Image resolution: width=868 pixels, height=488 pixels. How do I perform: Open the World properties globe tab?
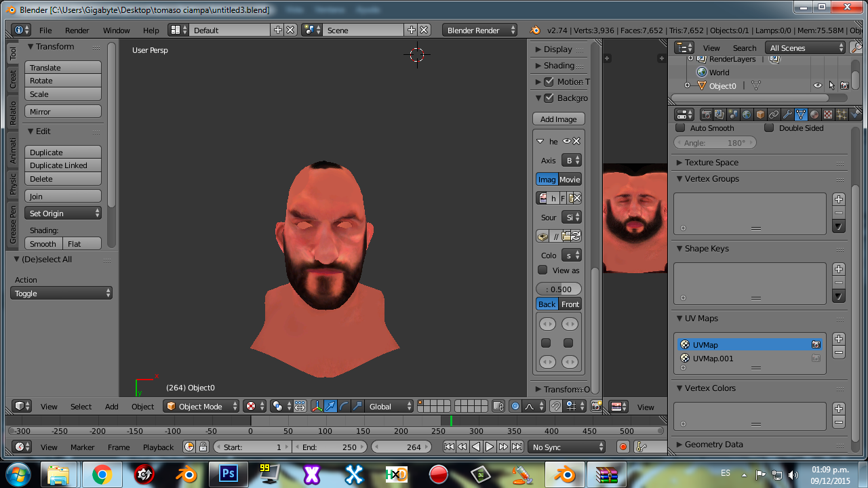click(x=747, y=115)
